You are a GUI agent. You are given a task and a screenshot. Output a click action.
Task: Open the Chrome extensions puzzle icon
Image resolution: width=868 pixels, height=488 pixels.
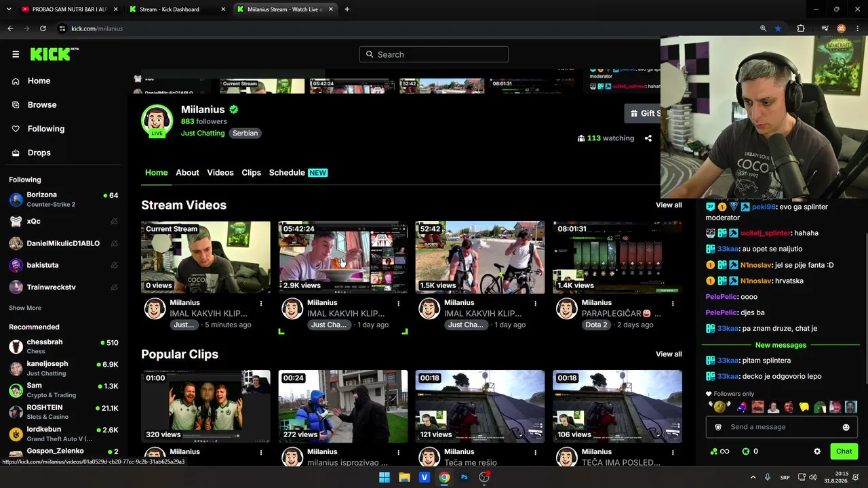click(801, 28)
